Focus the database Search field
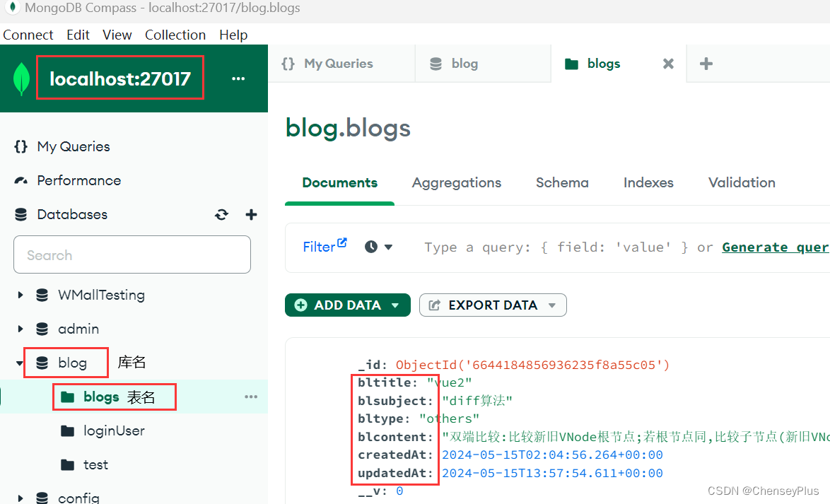The image size is (830, 504). click(x=131, y=254)
